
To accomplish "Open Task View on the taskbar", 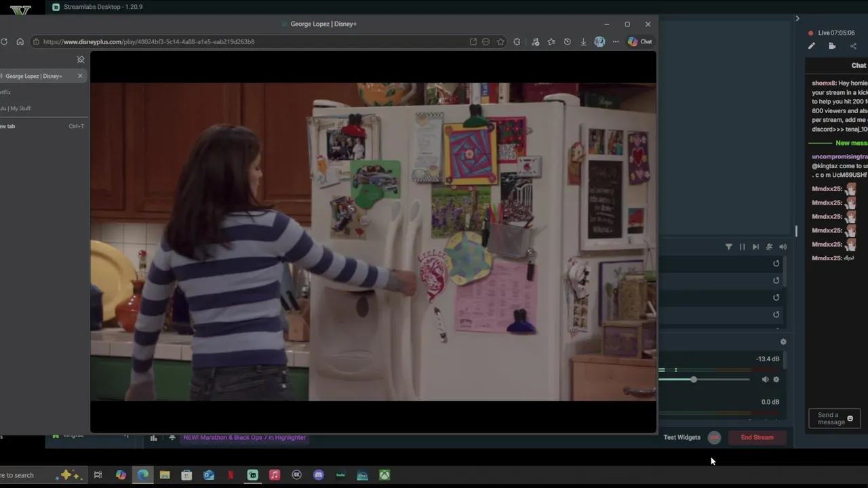I will 98,475.
